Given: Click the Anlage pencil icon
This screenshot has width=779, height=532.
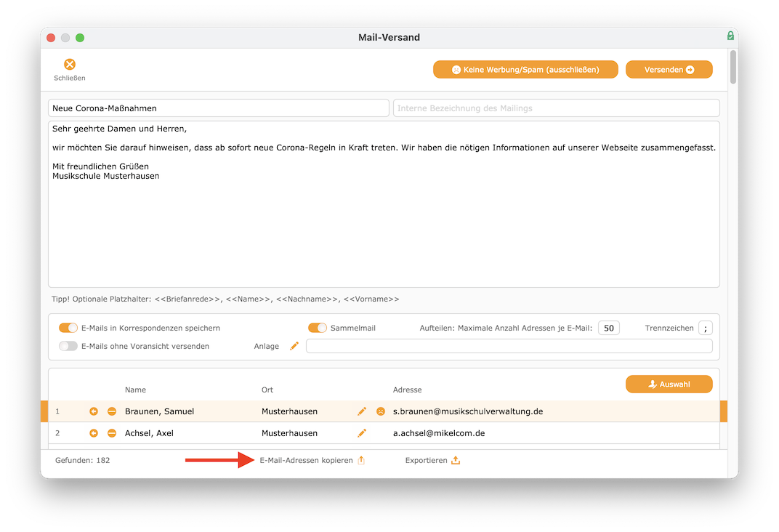Looking at the screenshot, I should click(x=294, y=346).
